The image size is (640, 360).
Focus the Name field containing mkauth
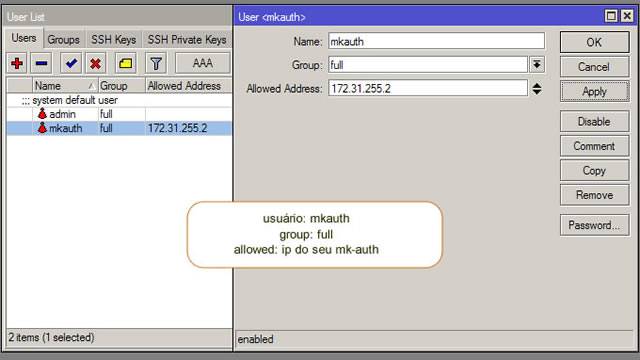436,41
